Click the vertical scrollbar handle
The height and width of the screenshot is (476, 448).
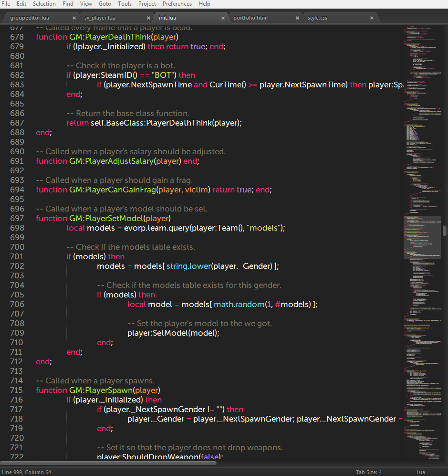[x=444, y=231]
